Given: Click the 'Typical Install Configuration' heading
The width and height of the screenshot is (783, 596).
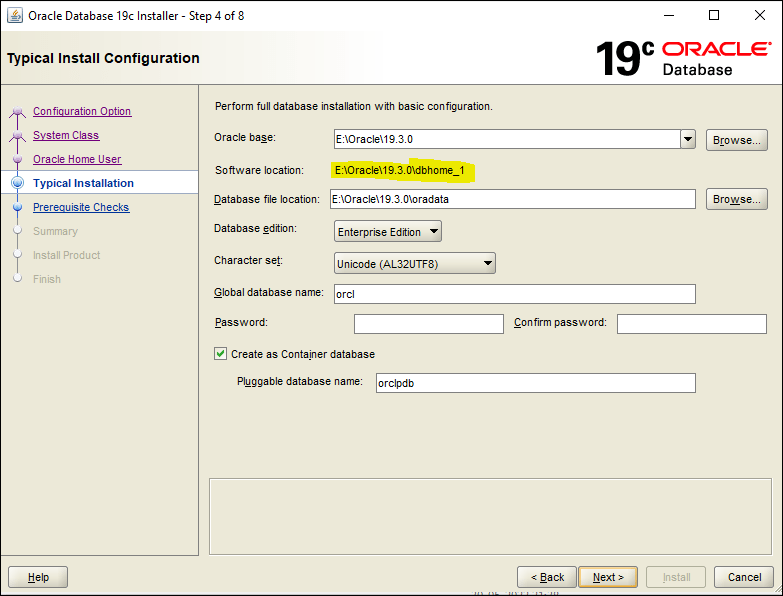Looking at the screenshot, I should (x=103, y=58).
